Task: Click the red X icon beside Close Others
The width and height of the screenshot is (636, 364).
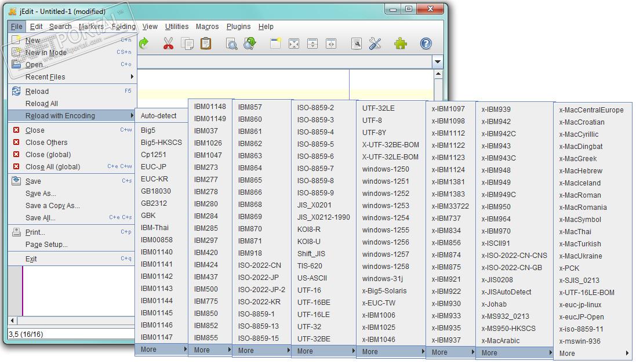Action: pyautogui.click(x=16, y=142)
